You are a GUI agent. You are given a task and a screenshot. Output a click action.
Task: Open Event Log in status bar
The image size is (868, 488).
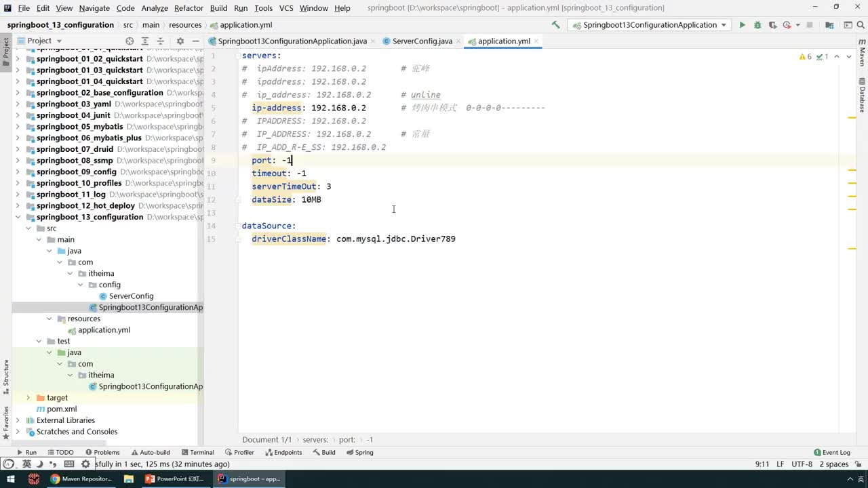pos(831,452)
